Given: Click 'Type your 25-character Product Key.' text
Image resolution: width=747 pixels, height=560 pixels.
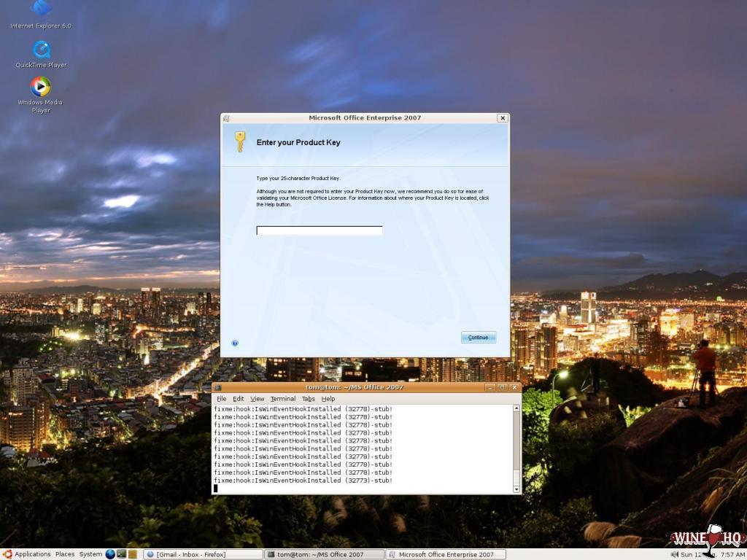Looking at the screenshot, I should (298, 178).
